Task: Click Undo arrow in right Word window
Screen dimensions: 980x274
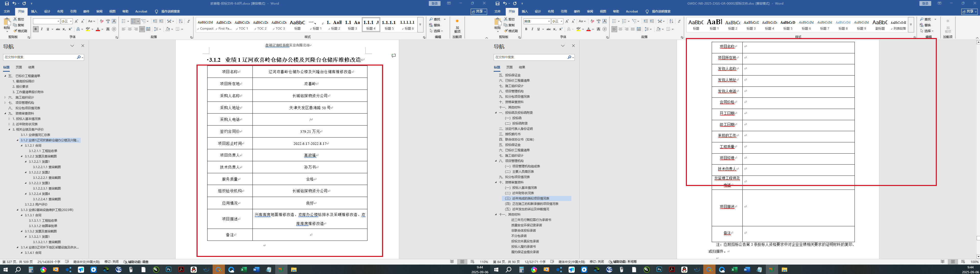Action: click(504, 3)
